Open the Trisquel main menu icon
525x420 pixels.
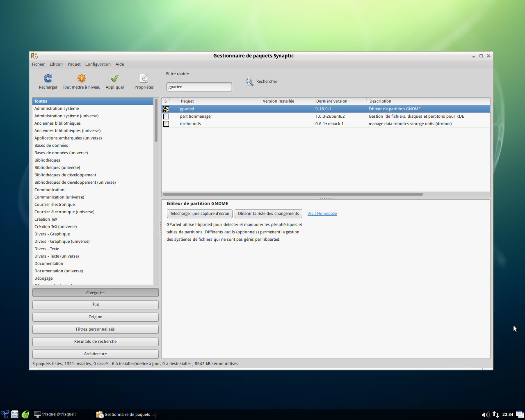pos(5,414)
